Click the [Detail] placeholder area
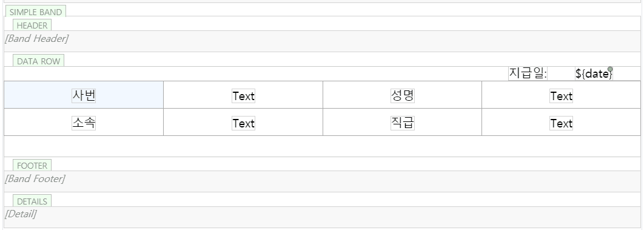This screenshot has width=644, height=230. click(x=322, y=217)
